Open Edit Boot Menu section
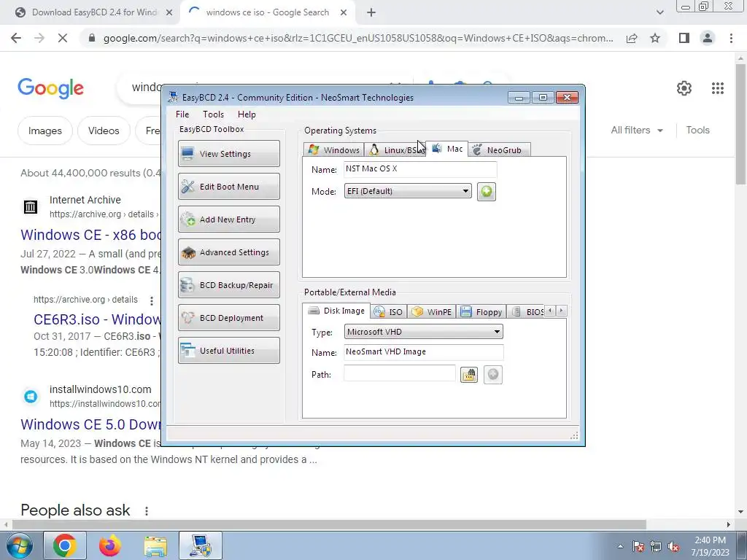The width and height of the screenshot is (747, 560). point(228,186)
